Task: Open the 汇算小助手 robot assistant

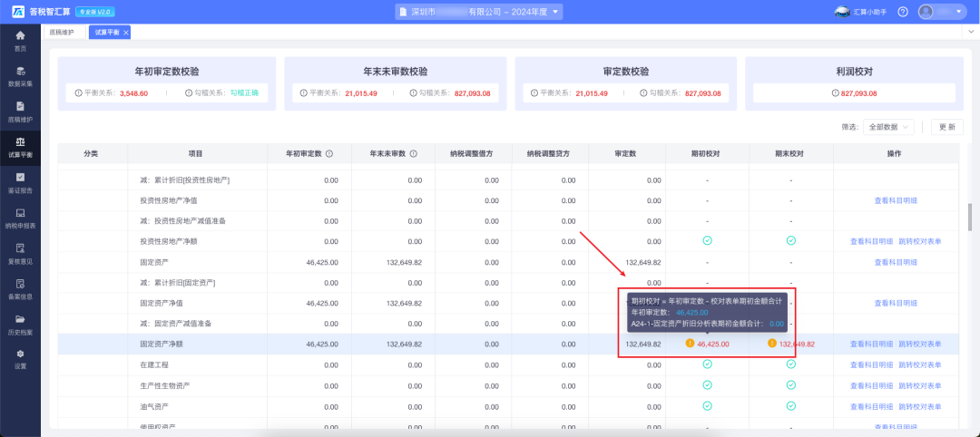Action: pos(860,12)
